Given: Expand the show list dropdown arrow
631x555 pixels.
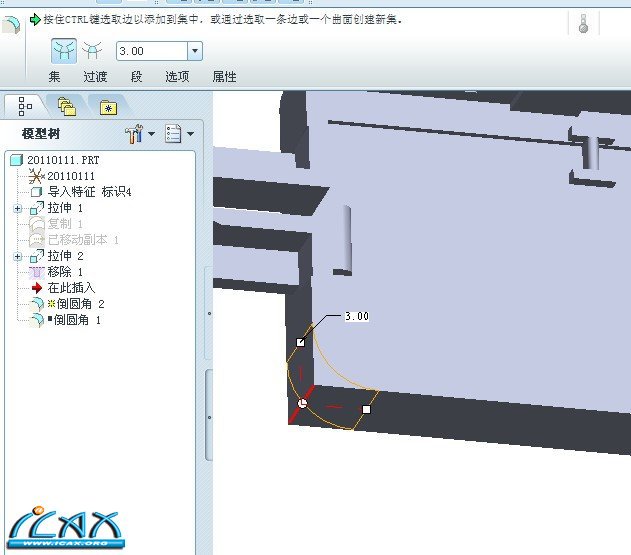Looking at the screenshot, I should (191, 134).
